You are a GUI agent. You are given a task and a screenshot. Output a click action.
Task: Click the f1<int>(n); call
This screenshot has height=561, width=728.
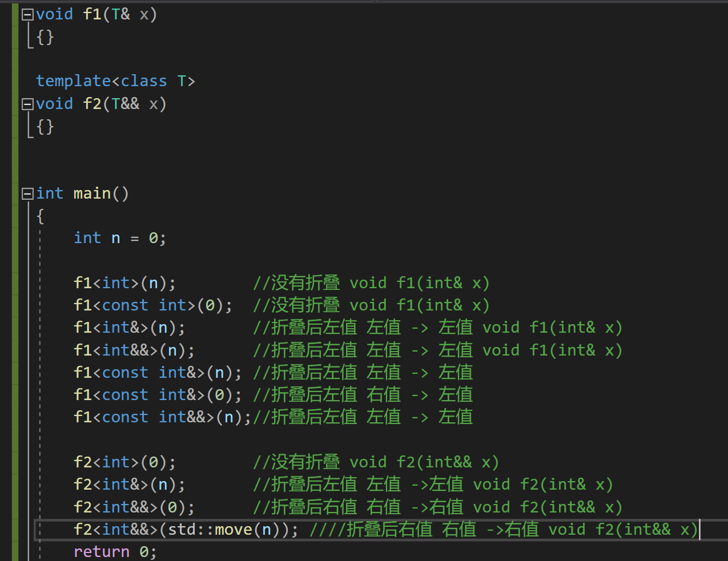click(124, 283)
